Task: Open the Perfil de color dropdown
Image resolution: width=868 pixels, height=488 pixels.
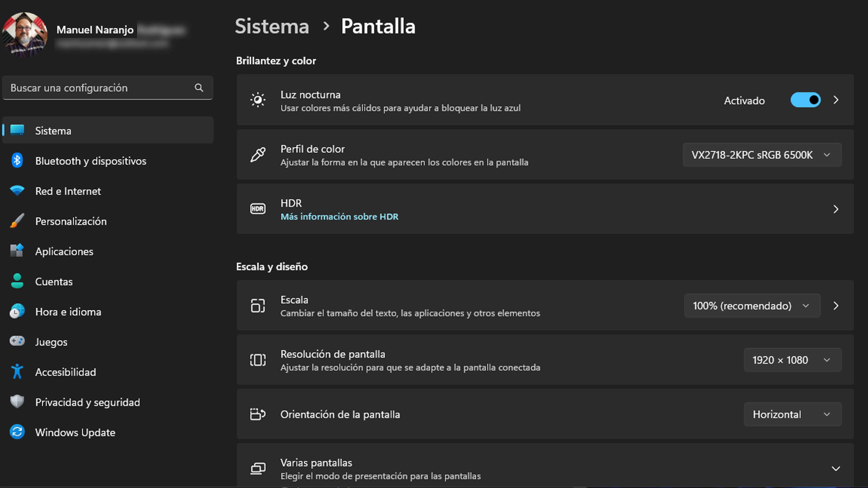Action: pos(762,155)
